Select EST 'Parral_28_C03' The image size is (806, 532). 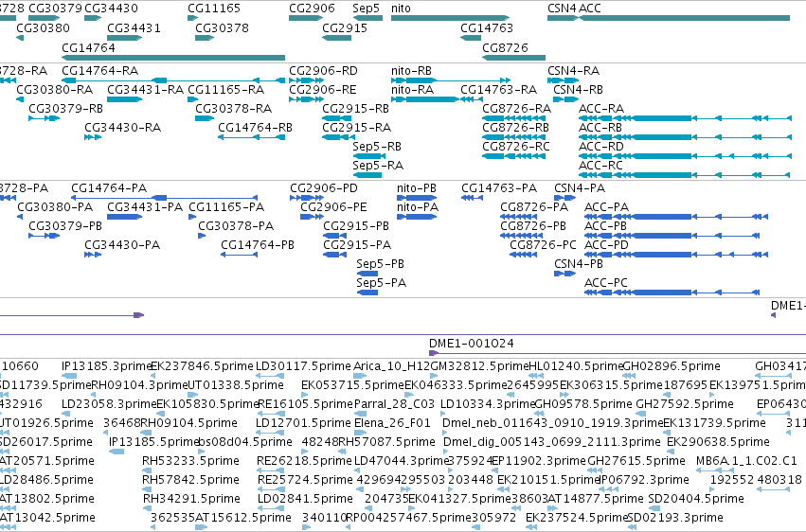point(394,404)
